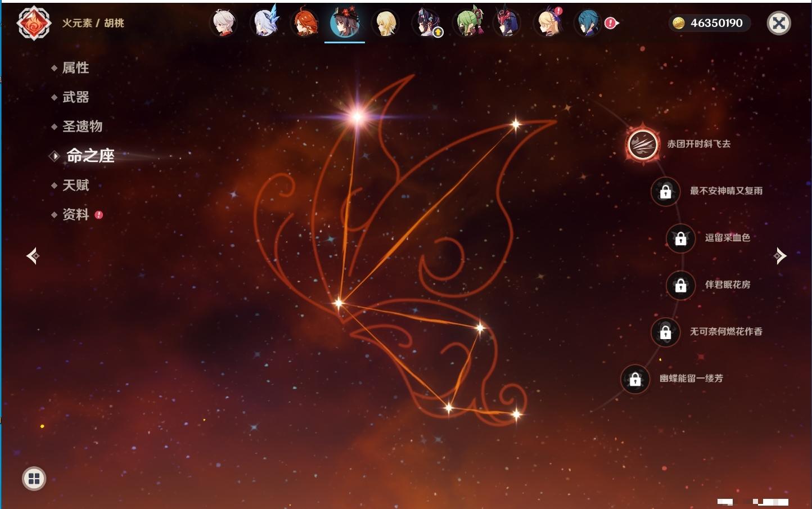Open the 属性 attributes tab
Screen dimensions: 812x509
point(75,68)
